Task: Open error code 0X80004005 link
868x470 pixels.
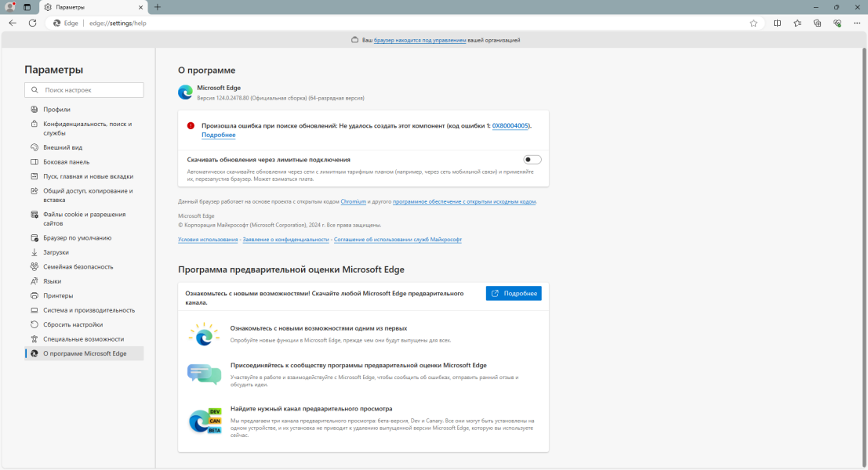Action: coord(510,125)
